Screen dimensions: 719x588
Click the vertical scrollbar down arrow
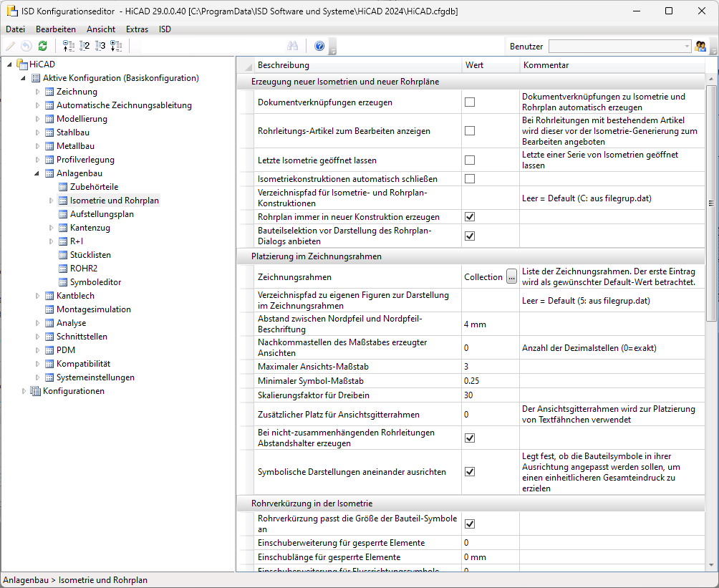click(x=710, y=566)
